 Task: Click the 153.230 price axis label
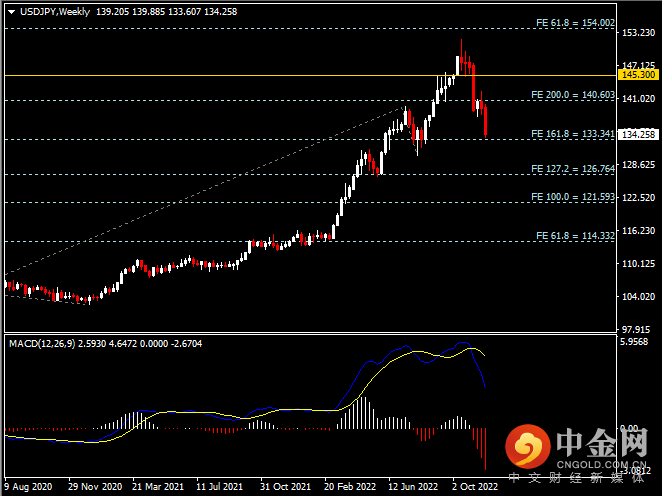click(x=634, y=33)
